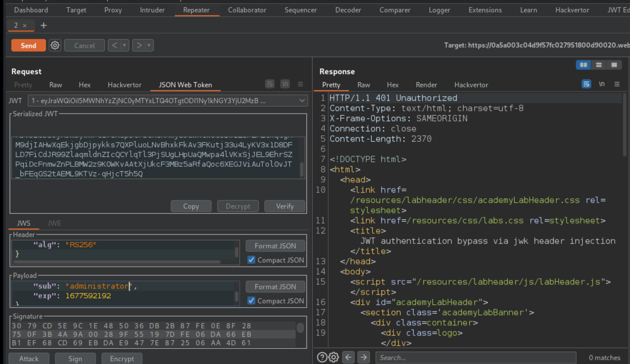630x364 pixels.
Task: Open previous-history dropdown arrow
Action: (124, 45)
